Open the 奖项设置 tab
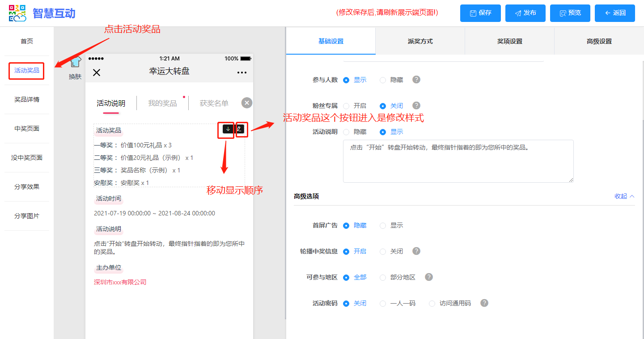 [x=509, y=41]
